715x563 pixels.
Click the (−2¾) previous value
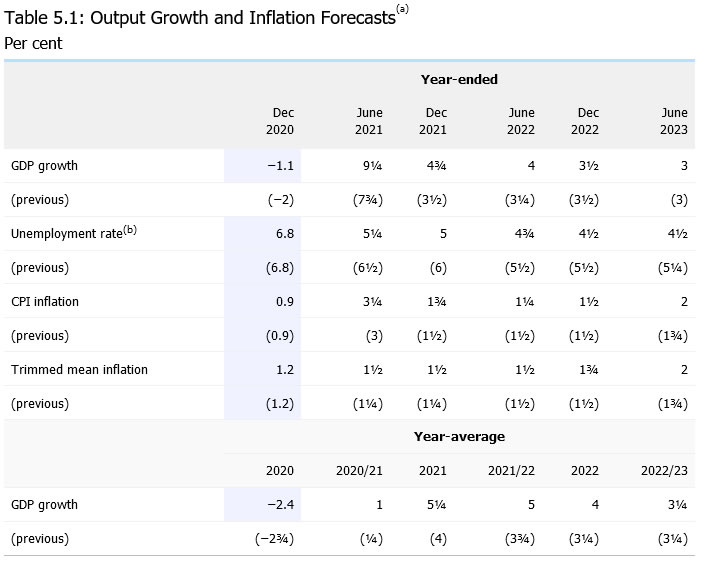[274, 538]
